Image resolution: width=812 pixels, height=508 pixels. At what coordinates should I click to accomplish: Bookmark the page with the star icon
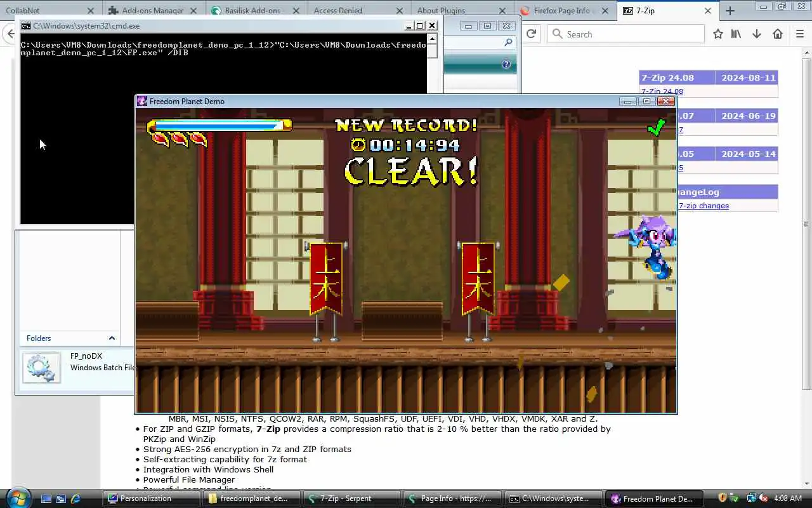[x=717, y=34]
